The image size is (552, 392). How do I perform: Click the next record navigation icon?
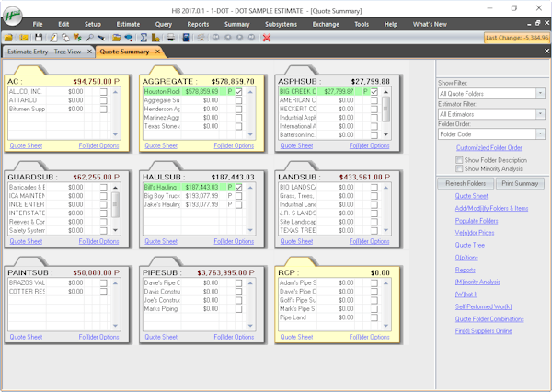click(x=240, y=37)
